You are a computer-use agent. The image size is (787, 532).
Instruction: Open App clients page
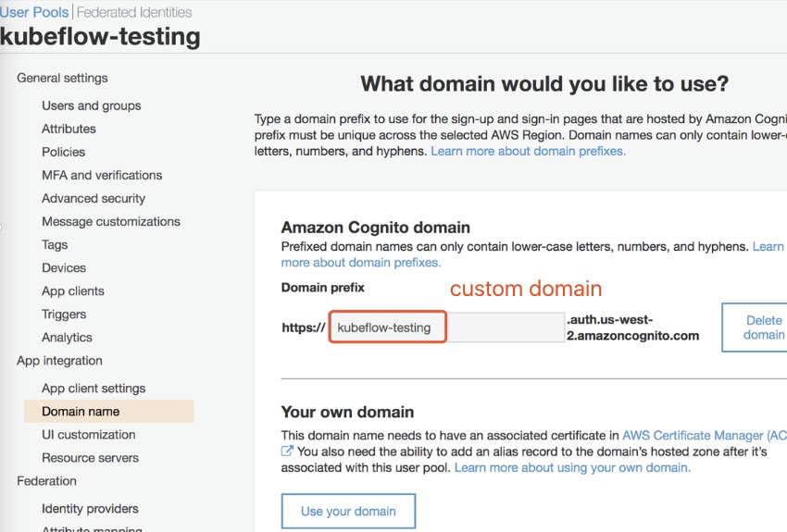click(73, 291)
